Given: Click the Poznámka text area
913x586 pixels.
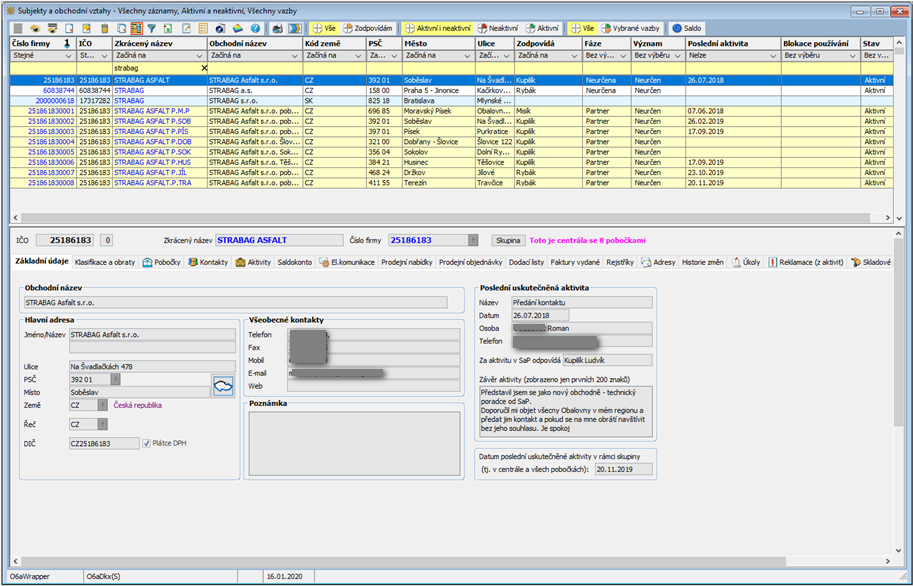Looking at the screenshot, I should (353, 442).
